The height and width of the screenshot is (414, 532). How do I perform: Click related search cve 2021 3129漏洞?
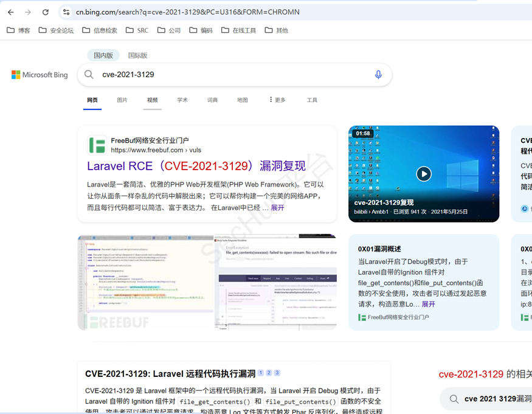click(x=486, y=399)
